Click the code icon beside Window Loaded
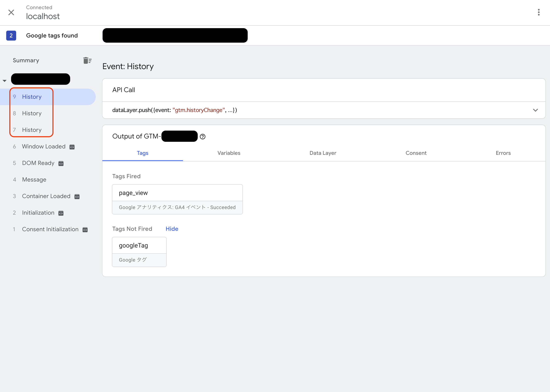Viewport: 550px width, 392px height. tap(72, 147)
